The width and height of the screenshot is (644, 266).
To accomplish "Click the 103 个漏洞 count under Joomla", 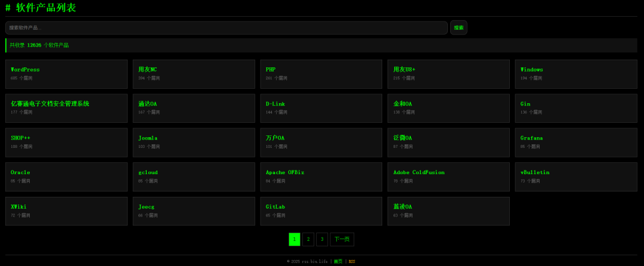I will coord(149,147).
